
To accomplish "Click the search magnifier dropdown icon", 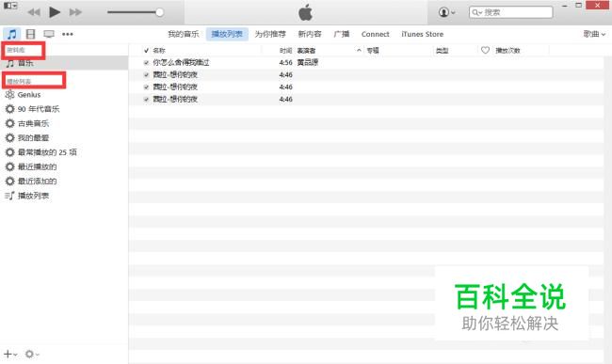I will (x=477, y=12).
